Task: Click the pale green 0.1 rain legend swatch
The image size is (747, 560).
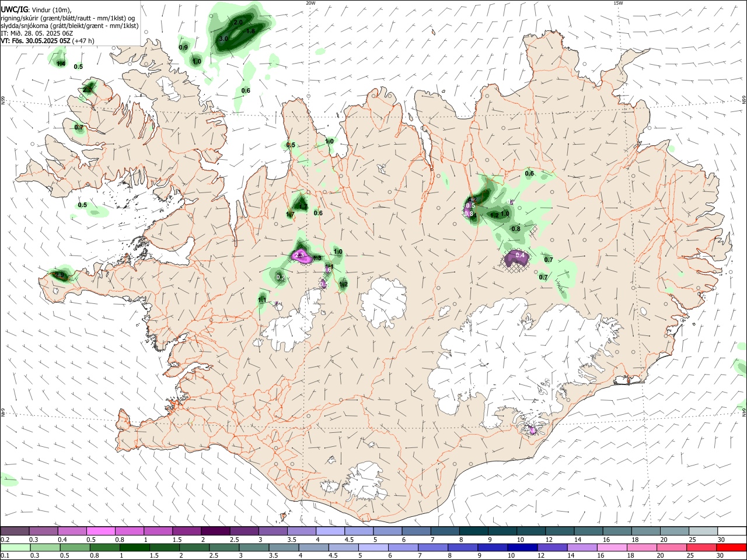Action: coord(15,547)
